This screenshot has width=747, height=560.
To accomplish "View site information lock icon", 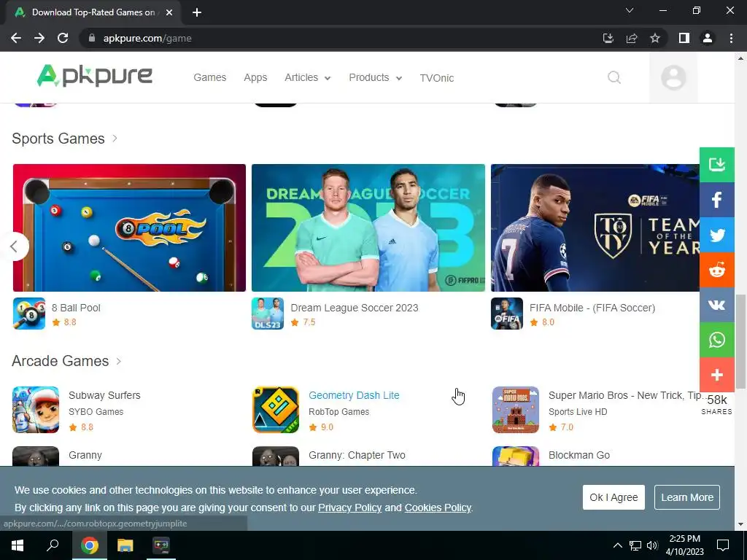I will 92,38.
